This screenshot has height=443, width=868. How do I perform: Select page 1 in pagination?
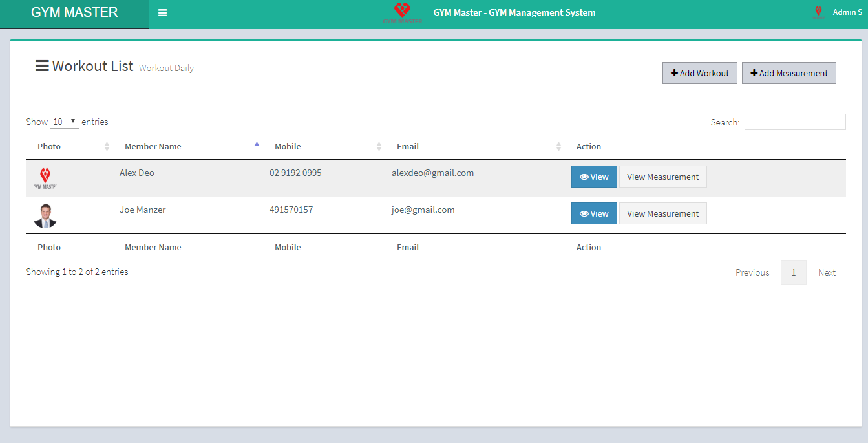(793, 272)
